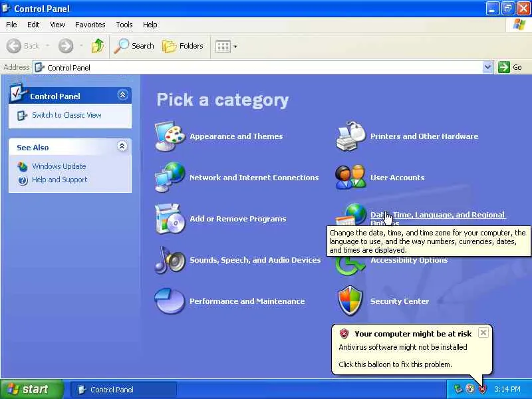Open the Views dropdown arrow

pos(235,47)
